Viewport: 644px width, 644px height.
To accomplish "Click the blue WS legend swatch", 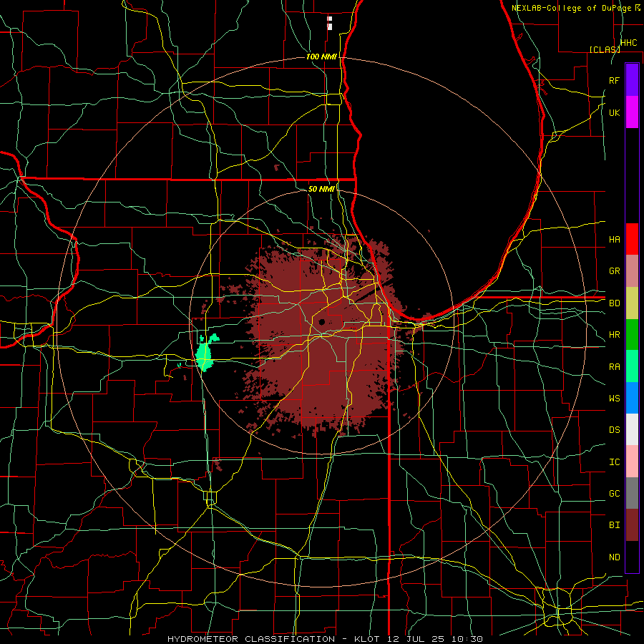I will [632, 398].
